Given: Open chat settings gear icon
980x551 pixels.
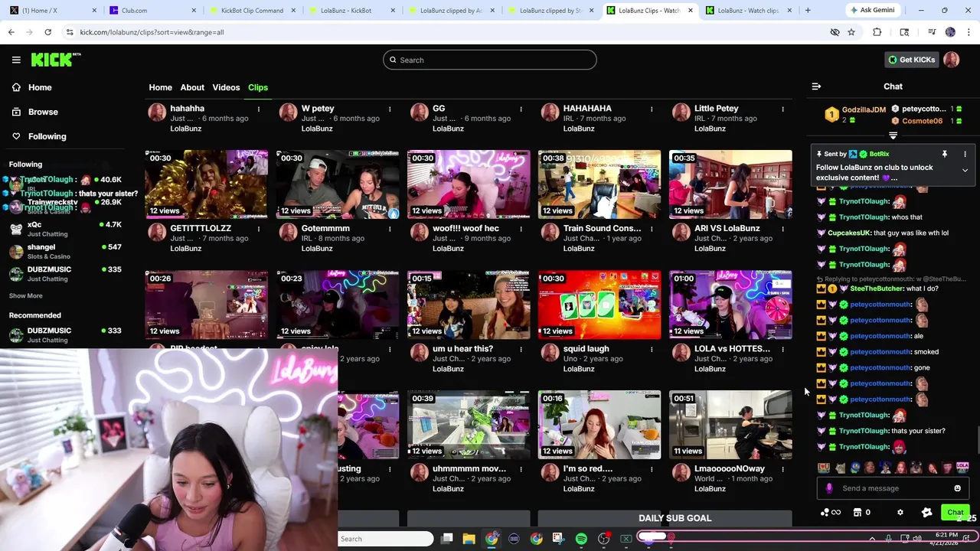Looking at the screenshot, I should 900,513.
